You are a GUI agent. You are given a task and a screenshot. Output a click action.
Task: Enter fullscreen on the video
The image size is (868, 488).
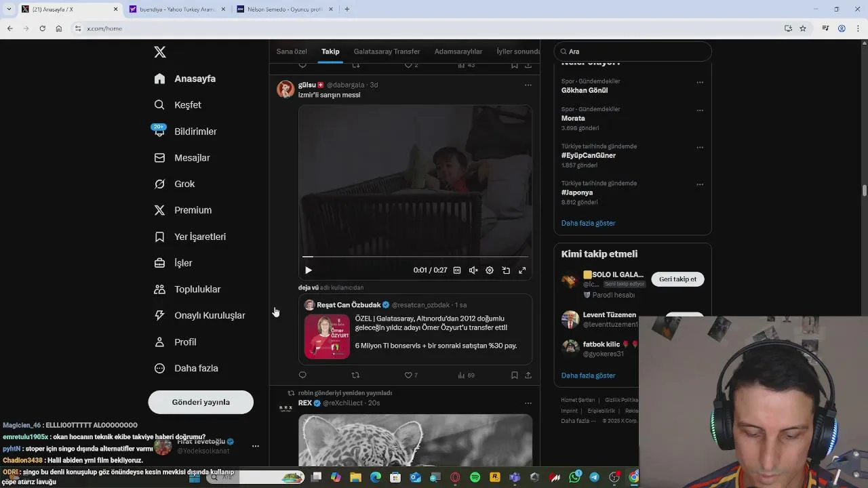(x=522, y=270)
